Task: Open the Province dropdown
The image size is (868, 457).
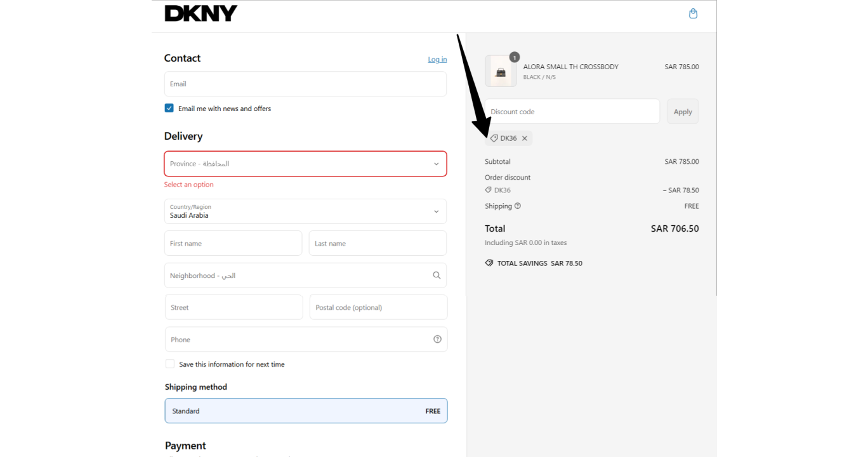Action: pos(305,164)
